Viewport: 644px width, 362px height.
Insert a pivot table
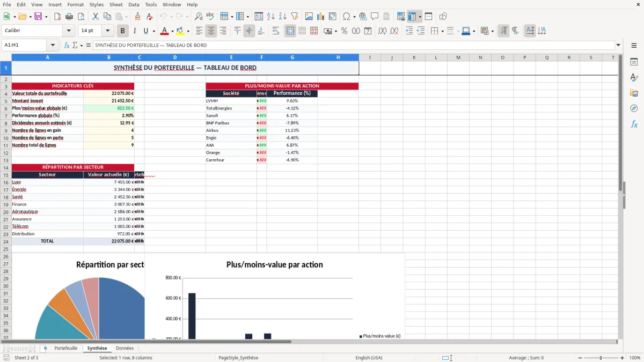click(333, 17)
